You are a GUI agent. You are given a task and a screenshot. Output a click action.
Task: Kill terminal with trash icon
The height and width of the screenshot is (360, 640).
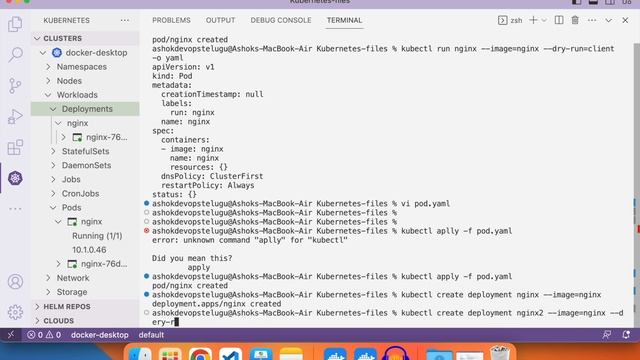click(x=575, y=20)
